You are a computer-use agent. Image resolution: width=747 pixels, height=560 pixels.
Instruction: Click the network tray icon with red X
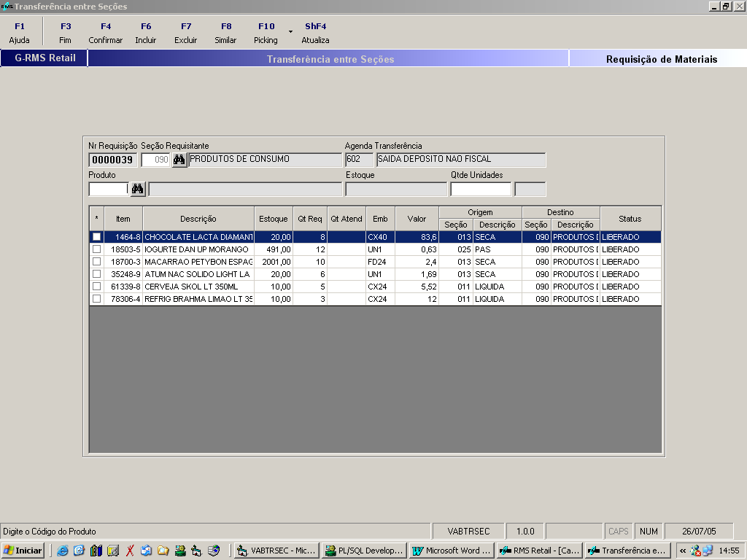coord(695,551)
